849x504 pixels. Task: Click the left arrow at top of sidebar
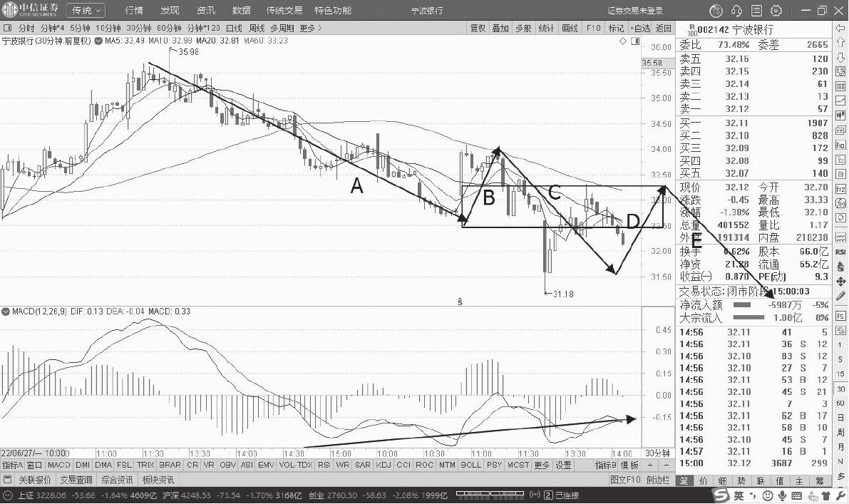click(841, 28)
